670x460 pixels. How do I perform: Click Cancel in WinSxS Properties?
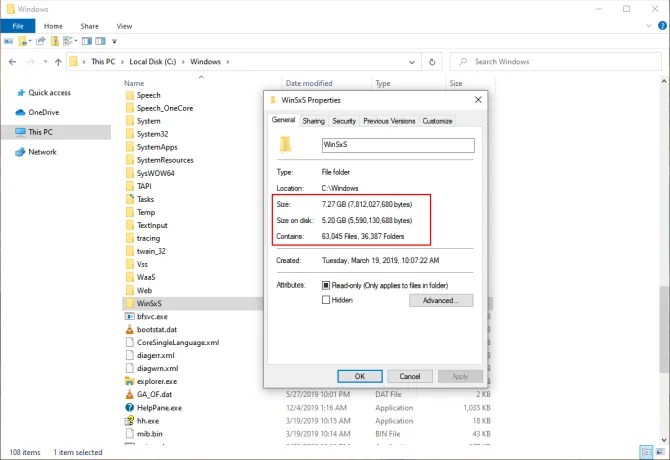pos(410,376)
